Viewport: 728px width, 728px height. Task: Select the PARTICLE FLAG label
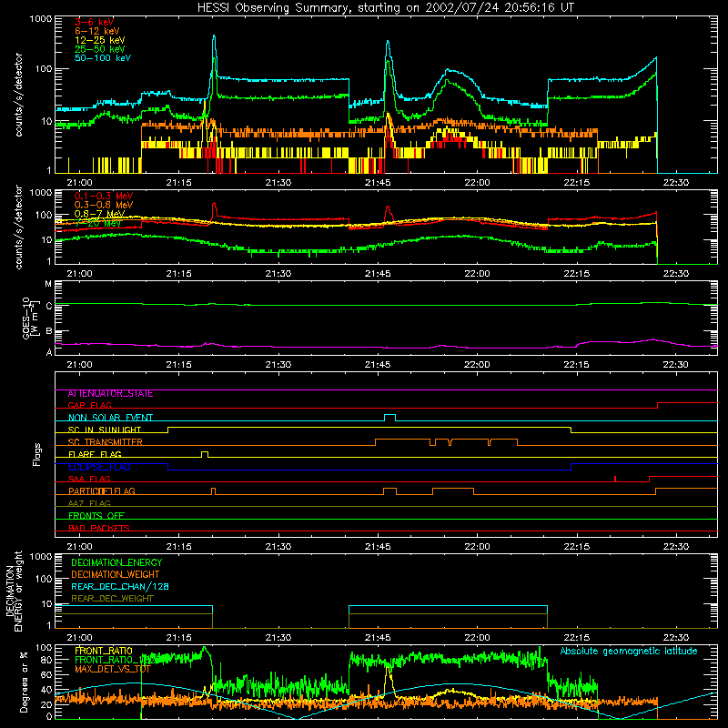coord(102,491)
